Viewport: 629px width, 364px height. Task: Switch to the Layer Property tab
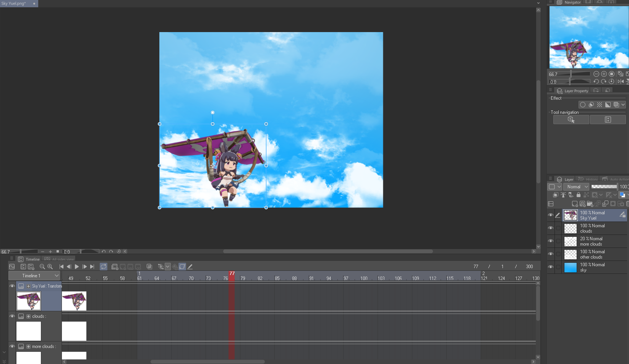(573, 91)
